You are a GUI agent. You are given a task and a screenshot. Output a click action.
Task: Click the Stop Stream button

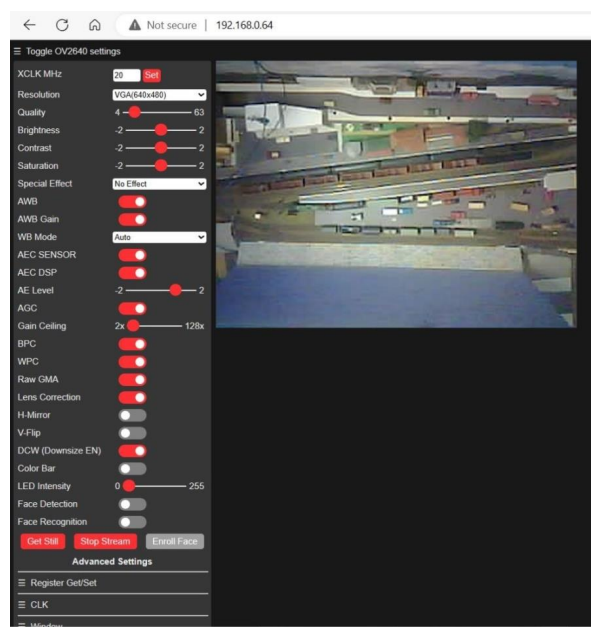(105, 541)
